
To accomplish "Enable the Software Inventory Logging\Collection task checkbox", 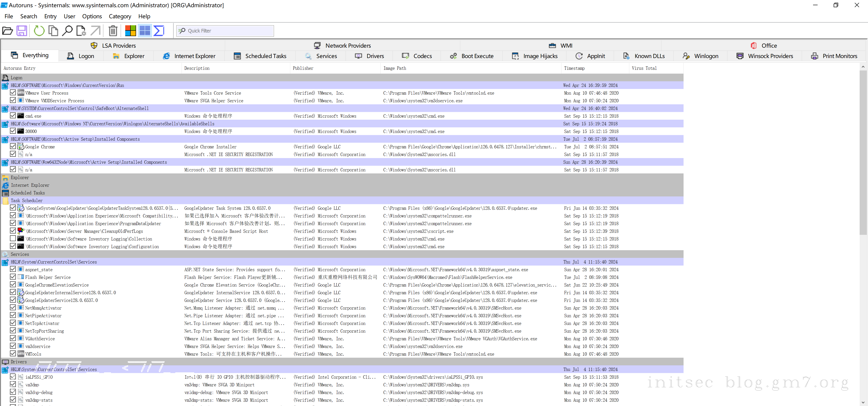I will (13, 238).
